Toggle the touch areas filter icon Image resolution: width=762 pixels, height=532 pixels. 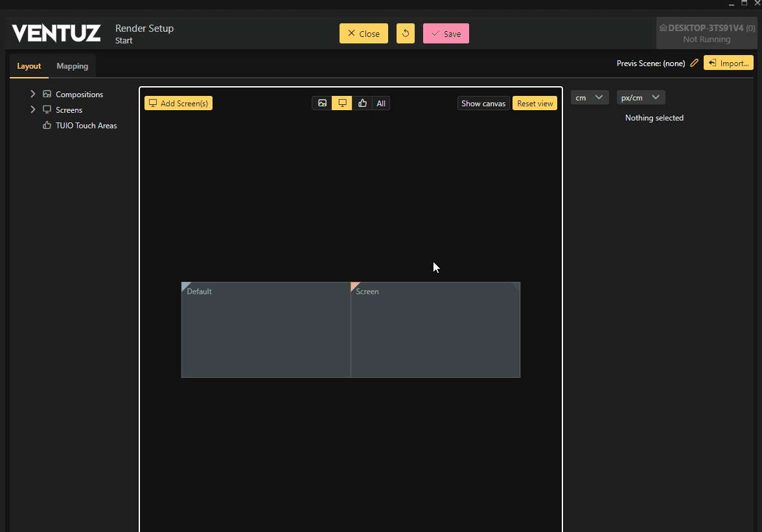pos(362,103)
